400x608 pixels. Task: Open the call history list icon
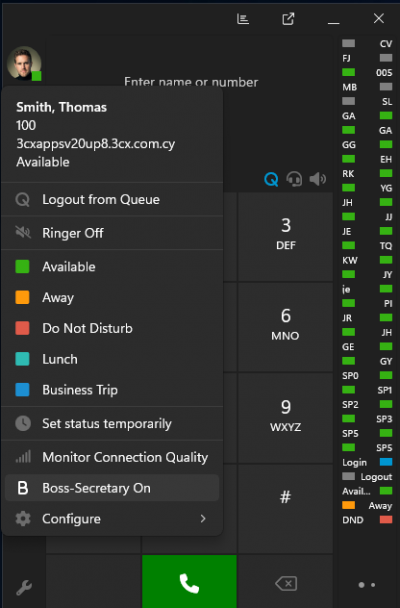pyautogui.click(x=243, y=19)
